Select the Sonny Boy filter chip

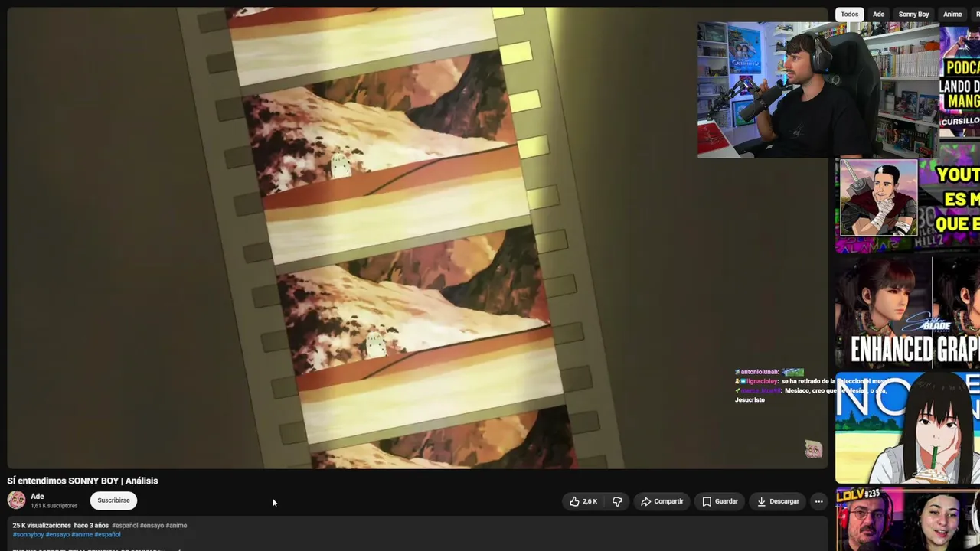point(913,15)
